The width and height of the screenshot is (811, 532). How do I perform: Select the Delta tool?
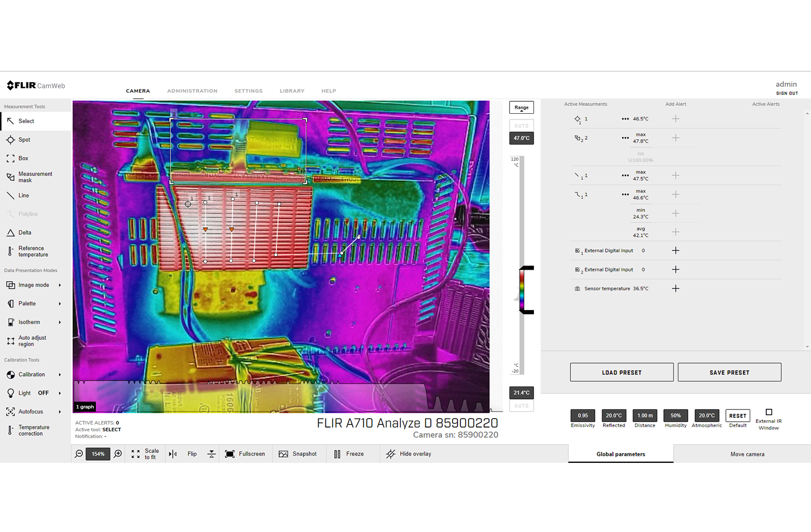pos(35,233)
